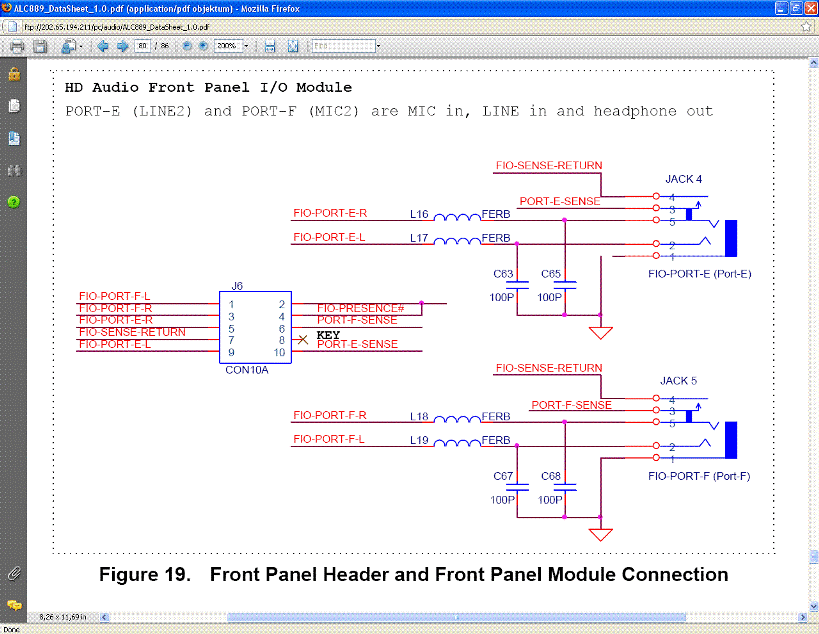Click the 'C68' capacitor label
819x634 pixels.
[x=551, y=476]
